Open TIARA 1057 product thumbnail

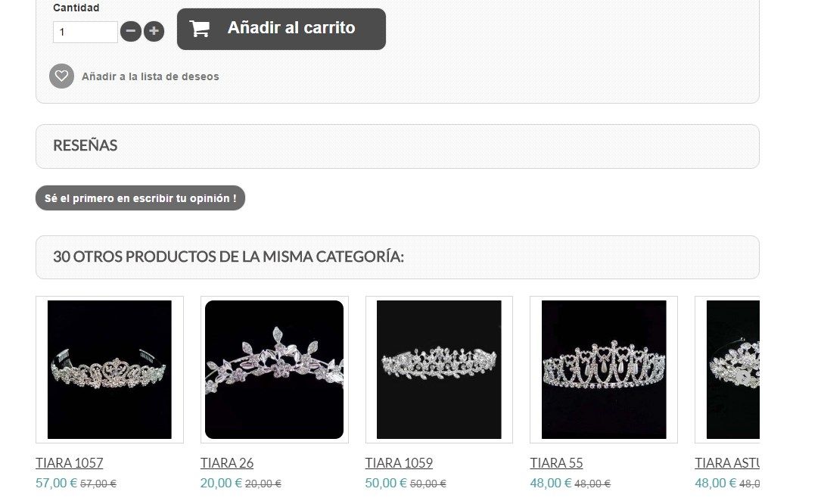(110, 369)
